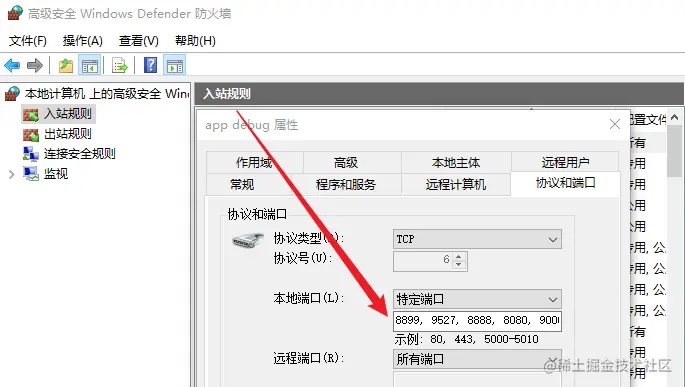Image resolution: width=685 pixels, height=387 pixels.
Task: Click the firewall icon in the title bar
Action: click(15, 13)
